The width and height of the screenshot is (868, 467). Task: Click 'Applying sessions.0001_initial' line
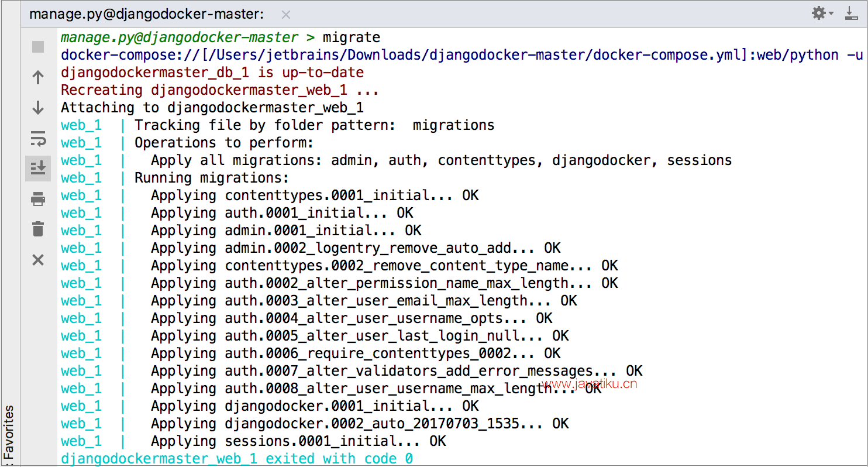(253, 441)
